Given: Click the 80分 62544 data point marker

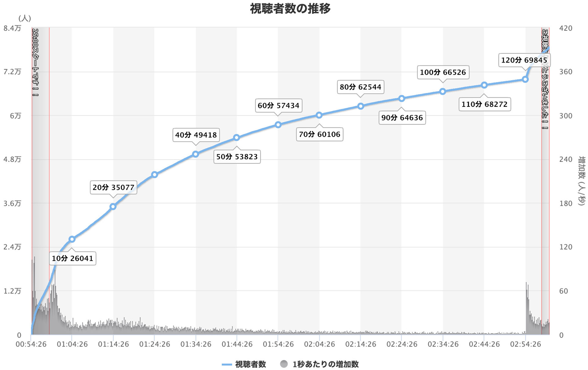Looking at the screenshot, I should pos(361,106).
